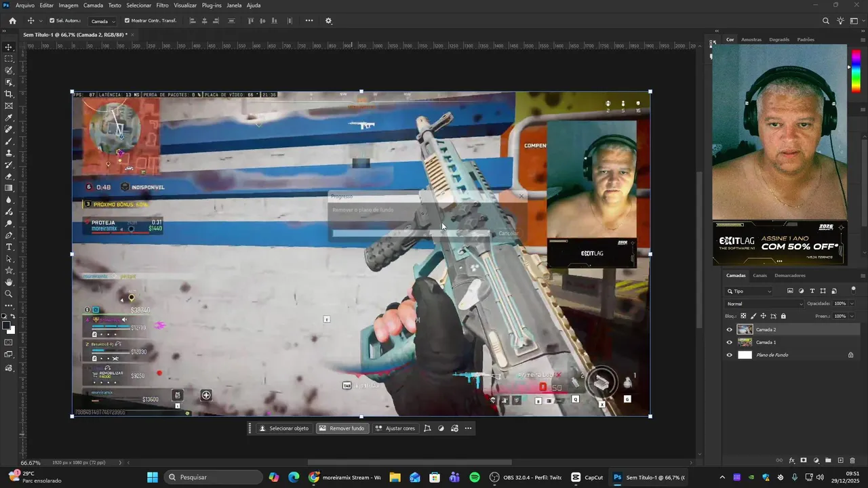Click the delete layer trash icon
This screenshot has width=868, height=488.
coord(853,461)
